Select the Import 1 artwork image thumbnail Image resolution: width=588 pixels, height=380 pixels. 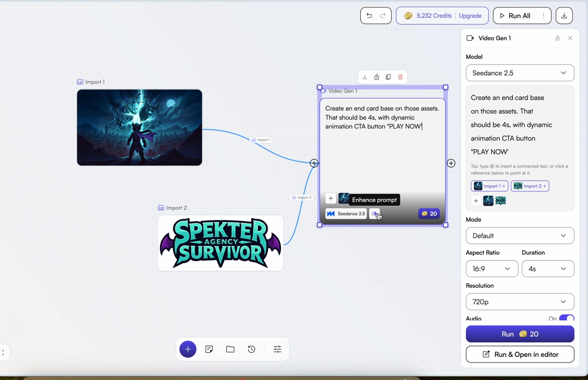point(139,127)
